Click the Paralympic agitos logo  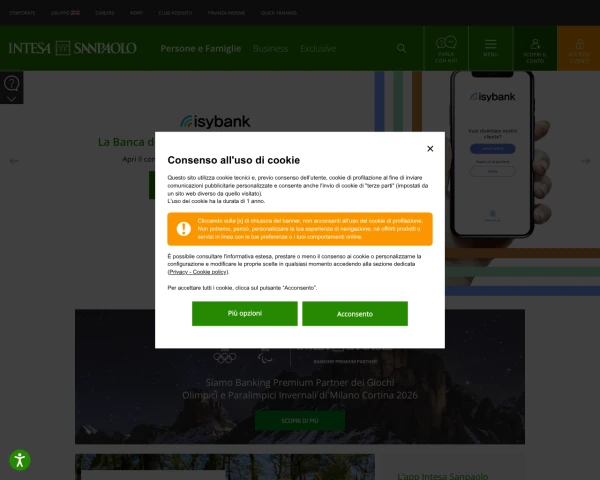pyautogui.click(x=265, y=357)
